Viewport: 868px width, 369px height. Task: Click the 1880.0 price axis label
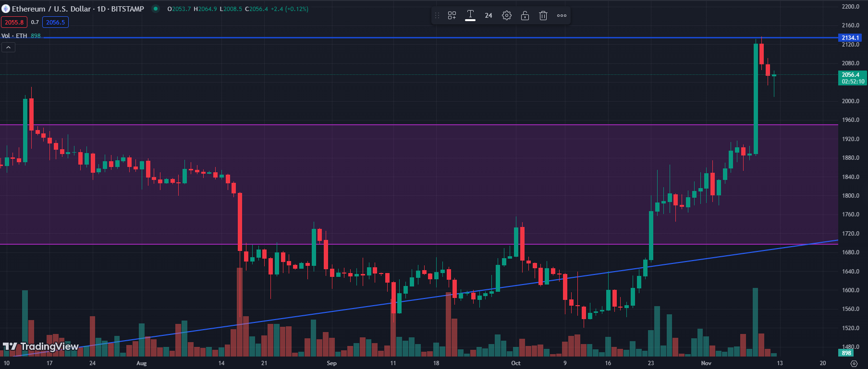point(851,158)
